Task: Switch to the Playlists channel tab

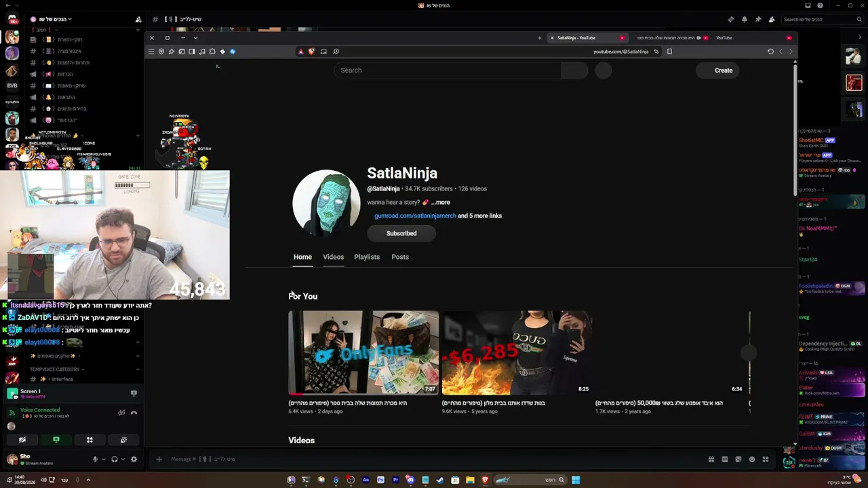Action: tap(367, 257)
